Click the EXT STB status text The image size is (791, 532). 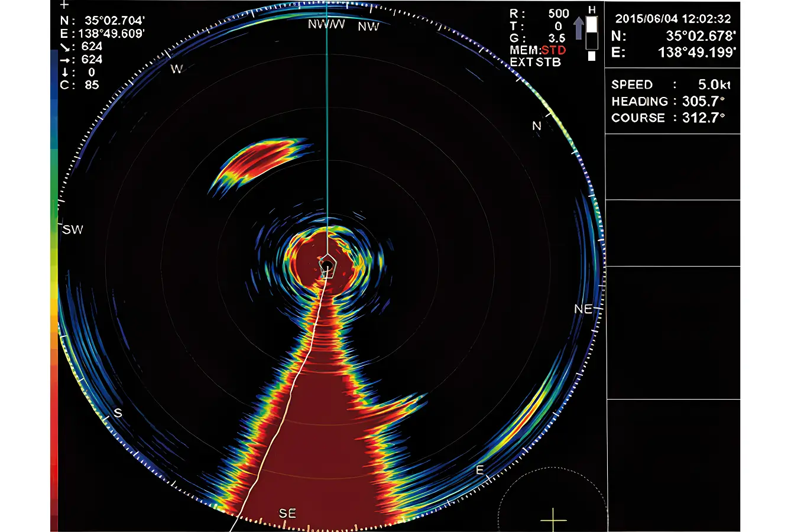(536, 62)
